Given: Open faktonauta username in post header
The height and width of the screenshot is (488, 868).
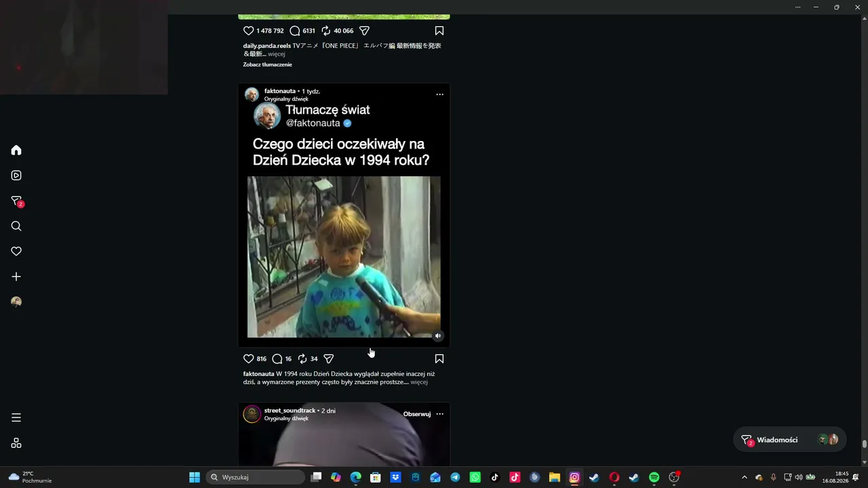Looking at the screenshot, I should pyautogui.click(x=280, y=91).
